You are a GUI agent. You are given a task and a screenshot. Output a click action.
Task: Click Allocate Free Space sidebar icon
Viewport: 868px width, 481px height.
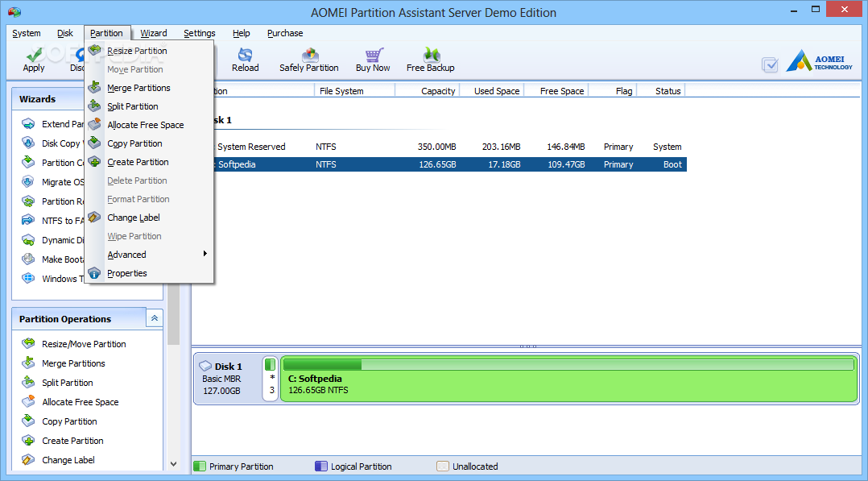pyautogui.click(x=28, y=402)
